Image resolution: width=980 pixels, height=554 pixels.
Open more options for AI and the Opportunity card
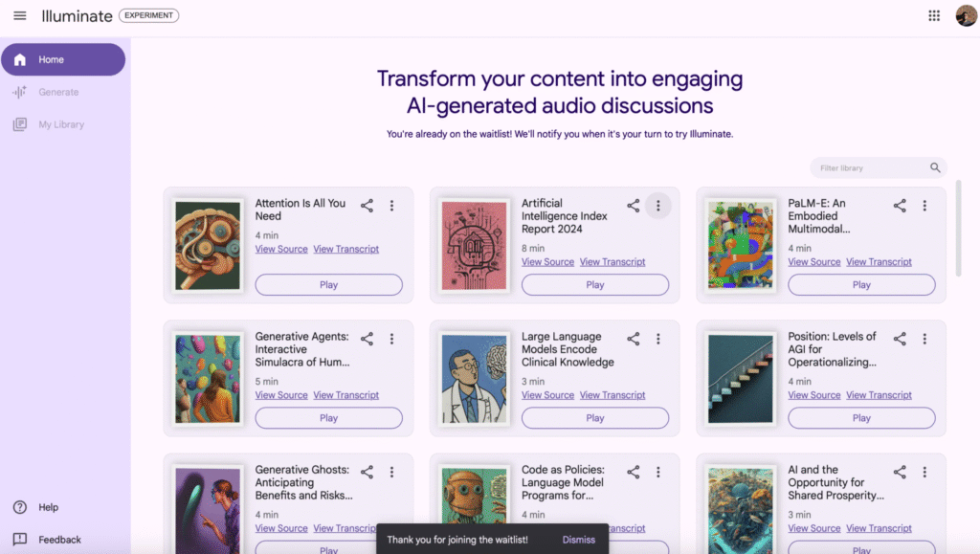924,472
